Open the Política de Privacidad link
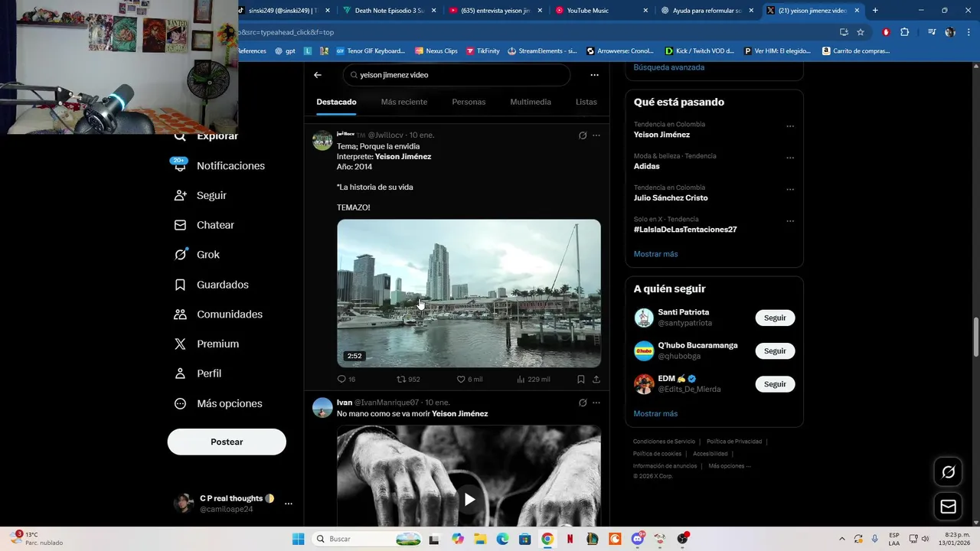Viewport: 980px width, 551px height. 734,442
